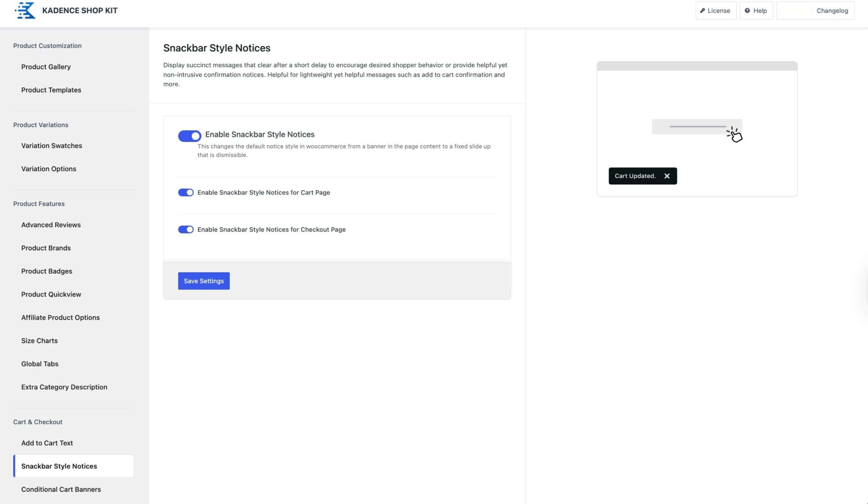Open Conditional Cart Banners settings
Image resolution: width=868 pixels, height=504 pixels.
61,489
